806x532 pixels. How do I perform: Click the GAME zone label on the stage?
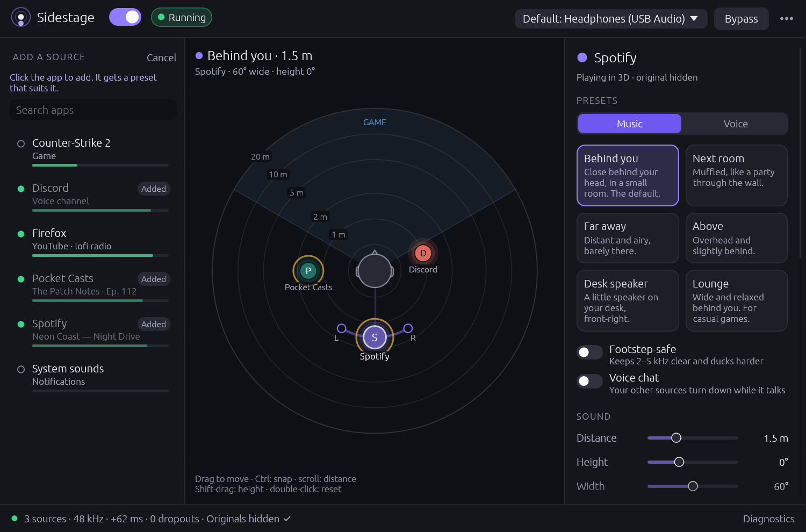[375, 123]
